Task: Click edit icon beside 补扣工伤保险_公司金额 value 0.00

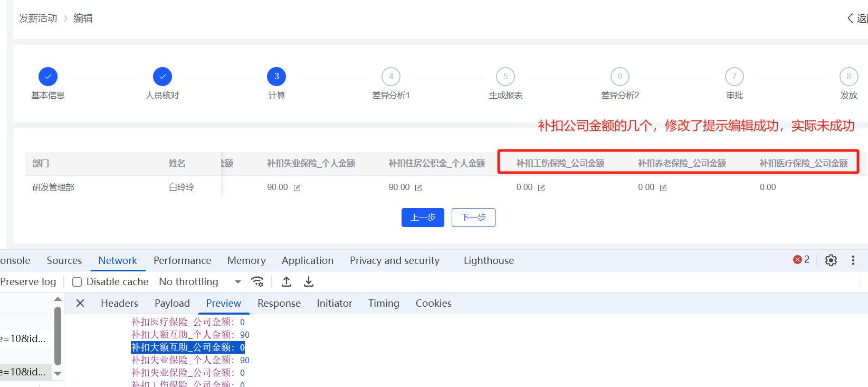Action: click(541, 188)
